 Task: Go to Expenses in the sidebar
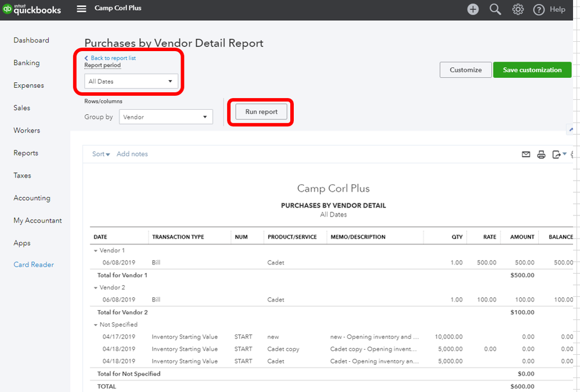click(x=28, y=85)
